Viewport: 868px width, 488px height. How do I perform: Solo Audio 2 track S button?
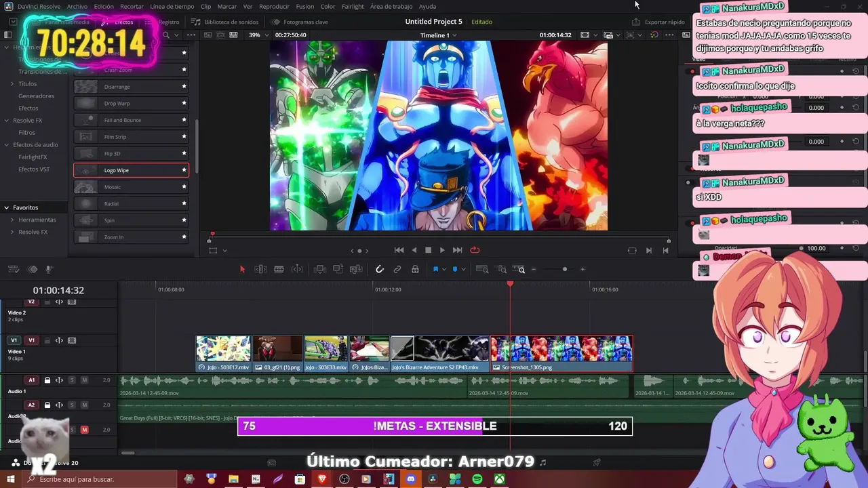tap(72, 405)
